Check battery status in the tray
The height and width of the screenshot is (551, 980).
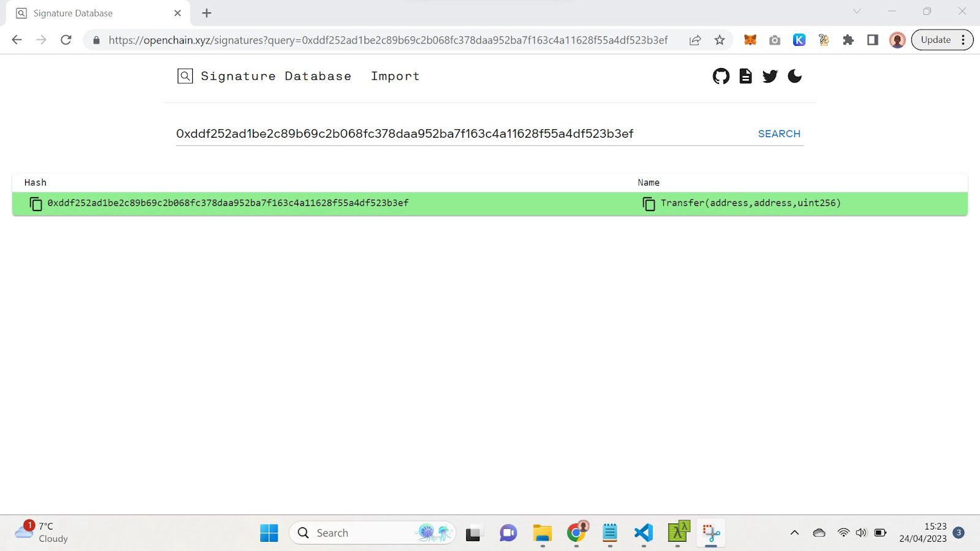(880, 533)
